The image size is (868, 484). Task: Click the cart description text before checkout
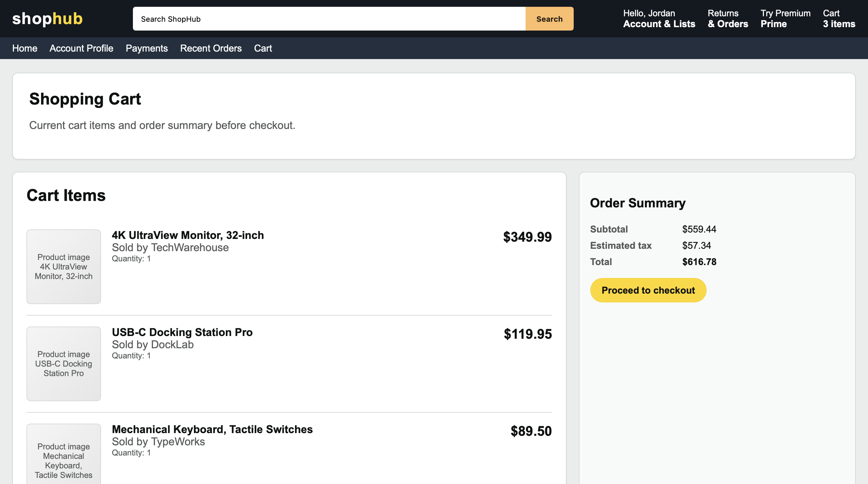tap(162, 125)
